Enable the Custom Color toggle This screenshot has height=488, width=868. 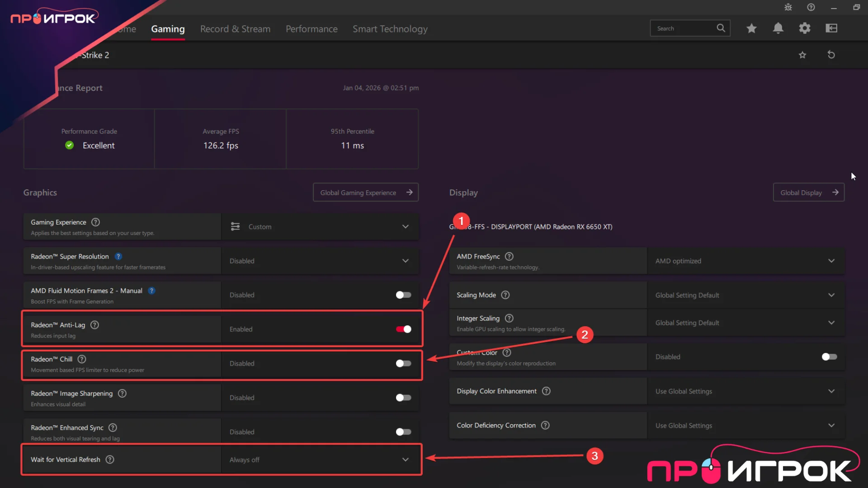pyautogui.click(x=829, y=357)
